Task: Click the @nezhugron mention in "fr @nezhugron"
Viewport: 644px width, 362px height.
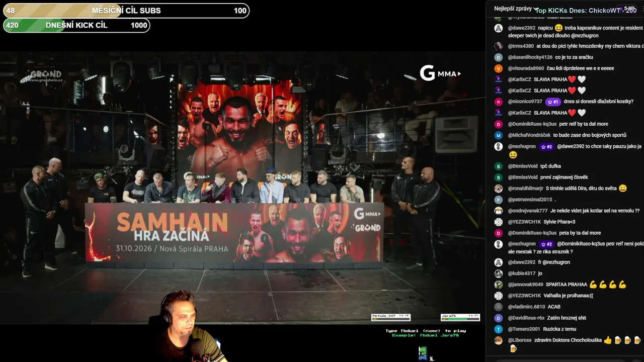Action: coord(556,262)
